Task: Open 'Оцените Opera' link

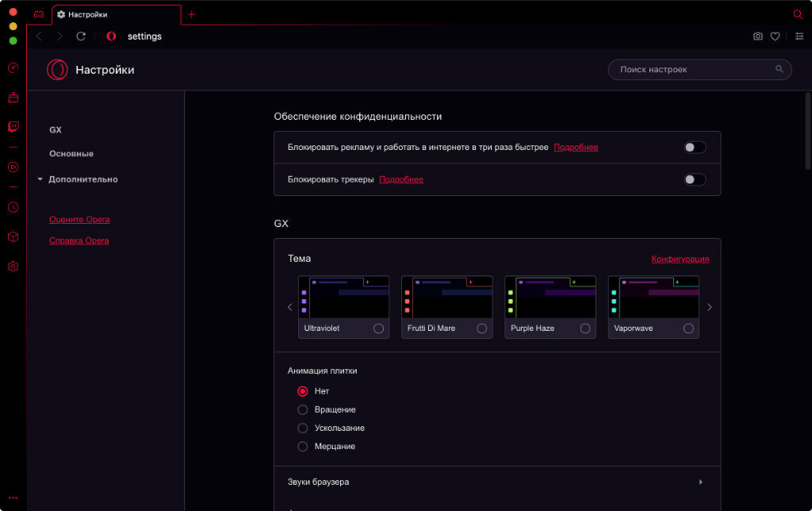Action: [x=79, y=219]
